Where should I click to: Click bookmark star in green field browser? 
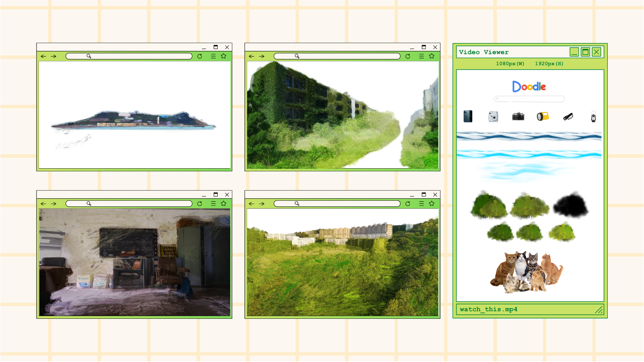[x=432, y=203]
